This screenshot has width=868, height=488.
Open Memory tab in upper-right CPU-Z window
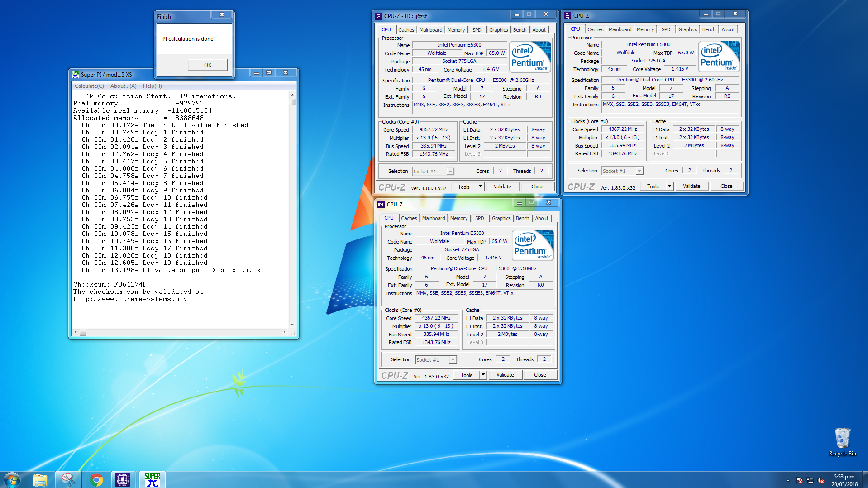click(645, 29)
